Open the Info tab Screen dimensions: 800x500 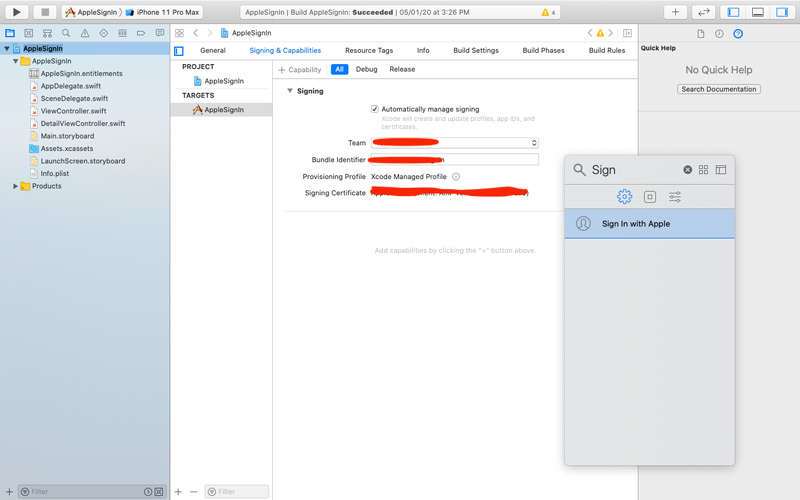423,51
